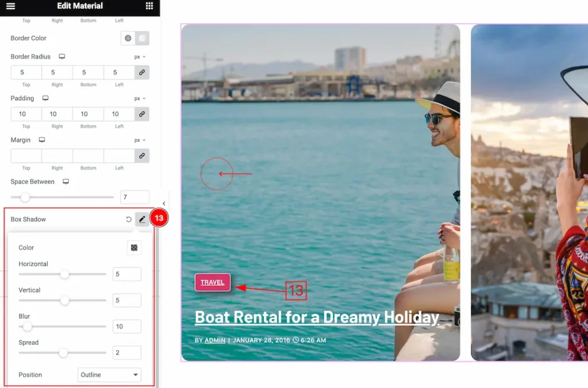
Task: Collapse the editor panel with the arrow
Action: coord(164,203)
